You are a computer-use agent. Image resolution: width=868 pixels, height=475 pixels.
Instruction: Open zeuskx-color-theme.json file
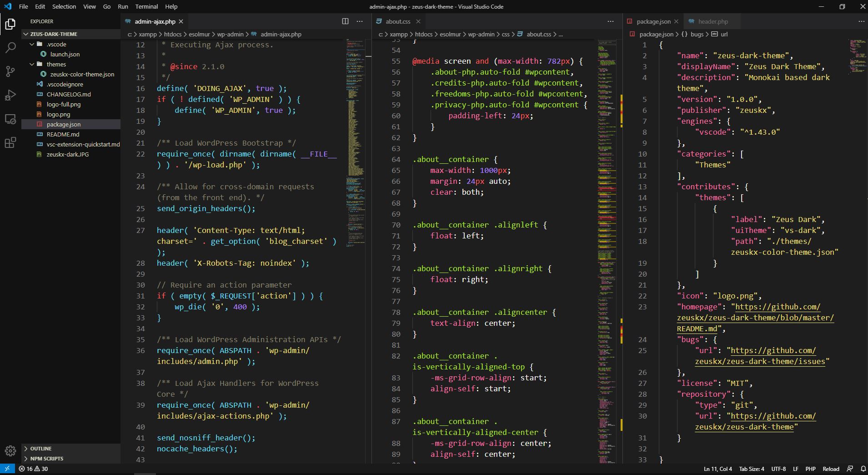pyautogui.click(x=70, y=74)
